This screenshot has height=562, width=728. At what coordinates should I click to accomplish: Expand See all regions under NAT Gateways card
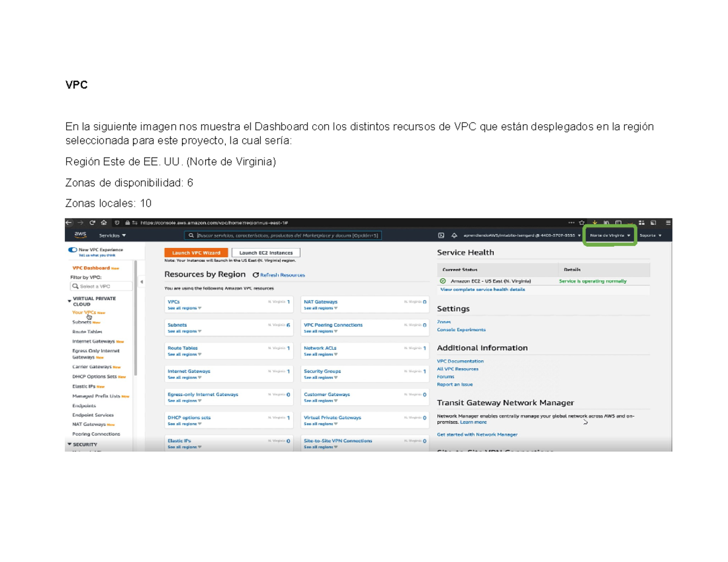point(321,308)
